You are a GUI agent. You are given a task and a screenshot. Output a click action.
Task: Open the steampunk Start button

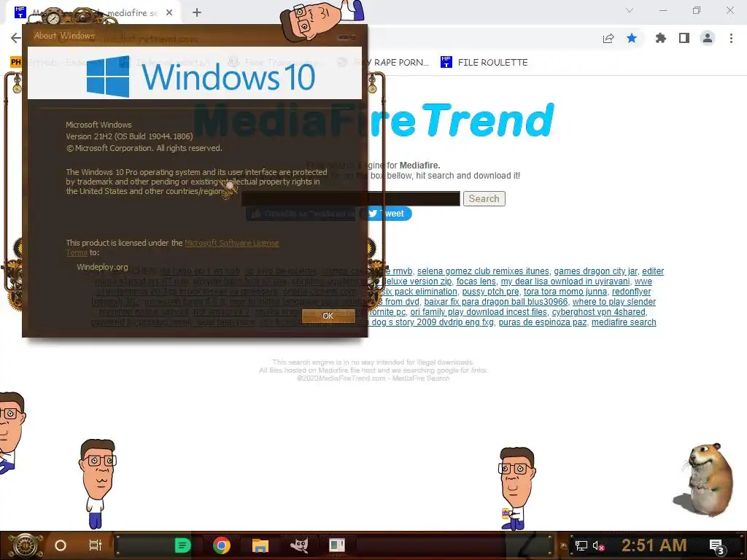click(24, 545)
